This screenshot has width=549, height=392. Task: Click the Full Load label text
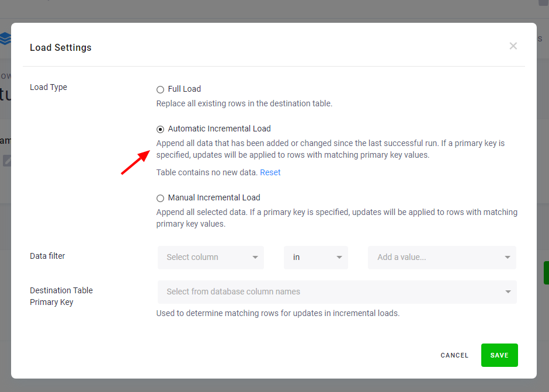184,89
